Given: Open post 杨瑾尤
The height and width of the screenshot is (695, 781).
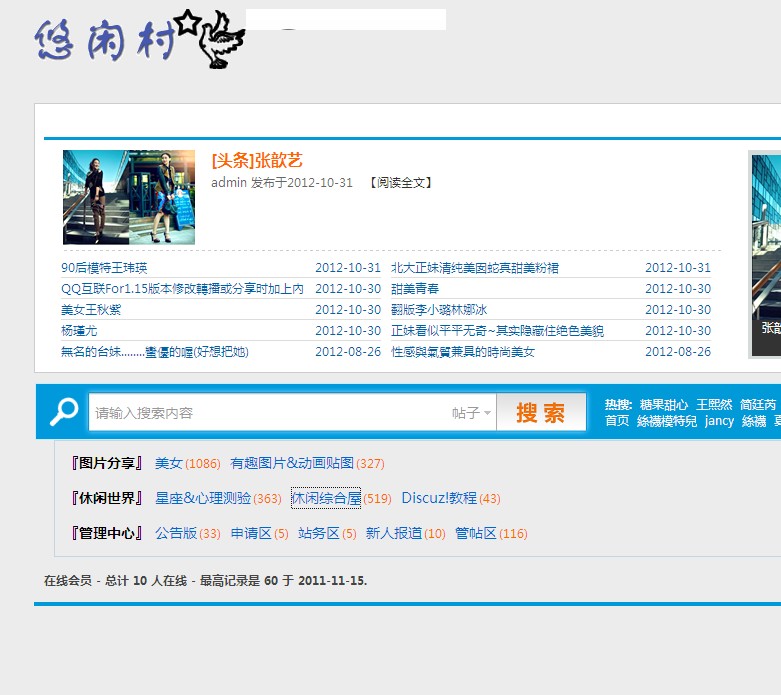Looking at the screenshot, I should click(x=79, y=330).
